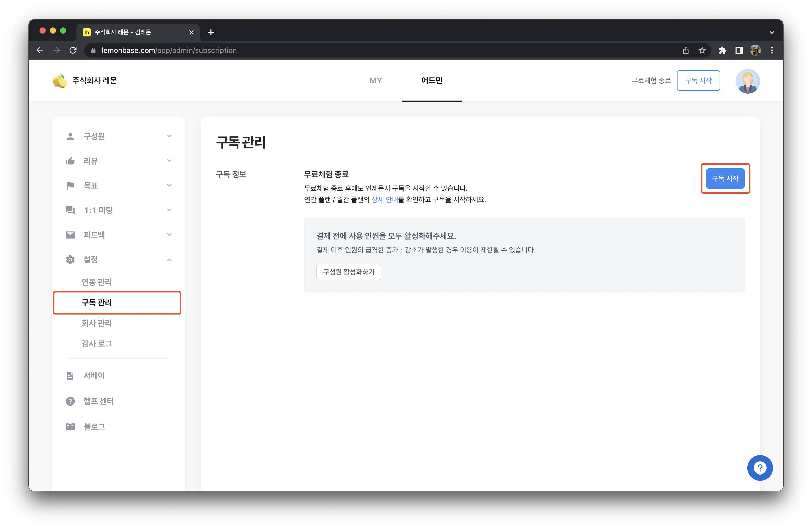Go back with browser back arrow
This screenshot has height=529, width=812.
coord(40,51)
